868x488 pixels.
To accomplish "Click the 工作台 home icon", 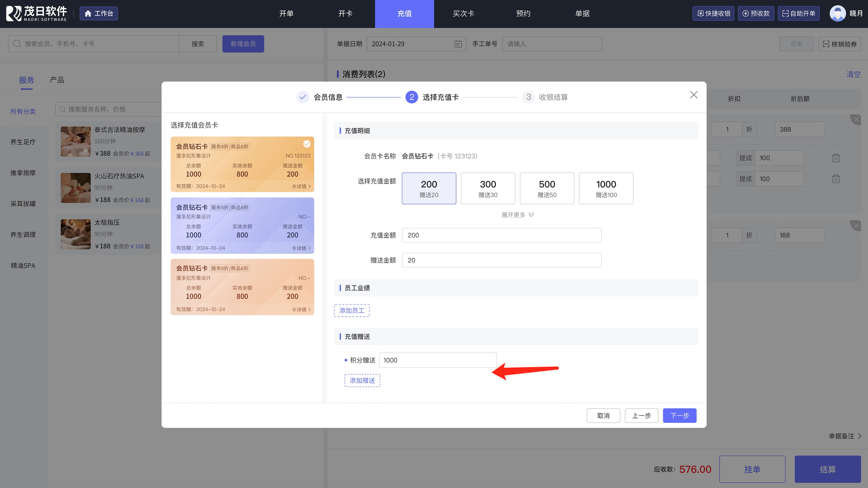I will click(x=88, y=14).
